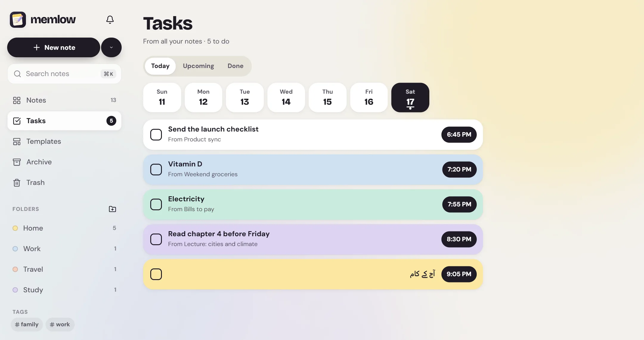Click 'From Weekend groceries' source text
The image size is (644, 340).
tap(203, 174)
